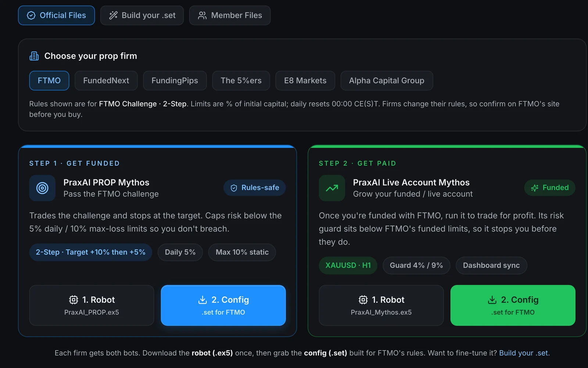This screenshot has width=588, height=368.
Task: Click the Funded badge
Action: 550,188
